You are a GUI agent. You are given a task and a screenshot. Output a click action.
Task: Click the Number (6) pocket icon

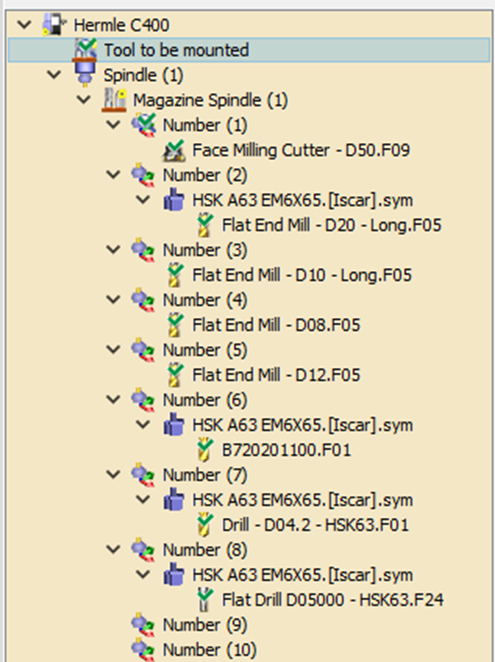pyautogui.click(x=143, y=400)
